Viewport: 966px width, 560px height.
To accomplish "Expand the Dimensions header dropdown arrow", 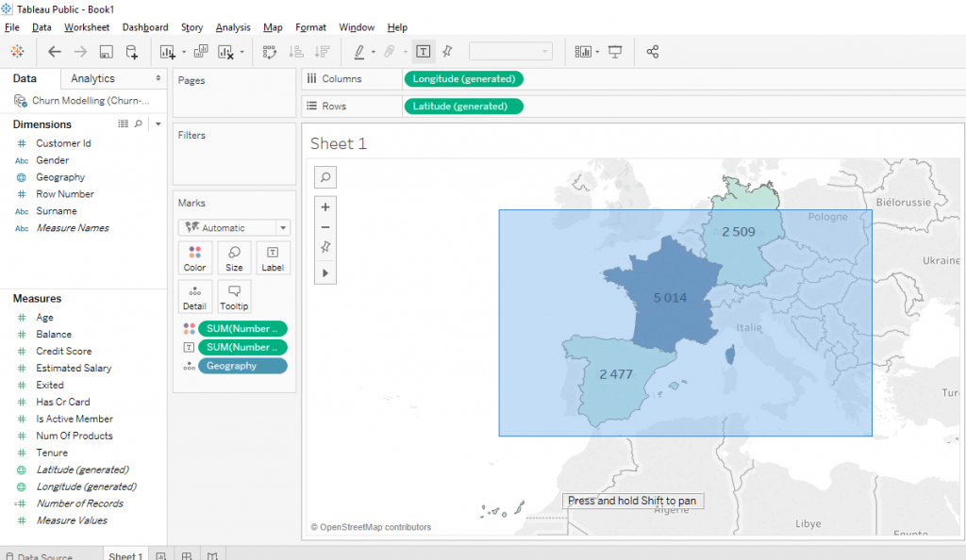I will point(158,124).
